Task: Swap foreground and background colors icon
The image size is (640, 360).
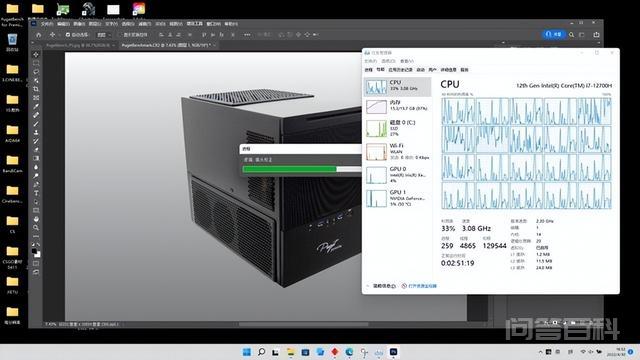Action: 38,244
